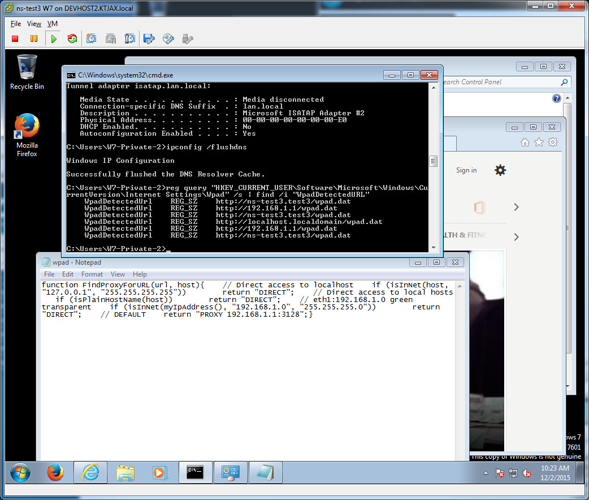
Task: Click the Show desktop button
Action: pyautogui.click(x=580, y=473)
